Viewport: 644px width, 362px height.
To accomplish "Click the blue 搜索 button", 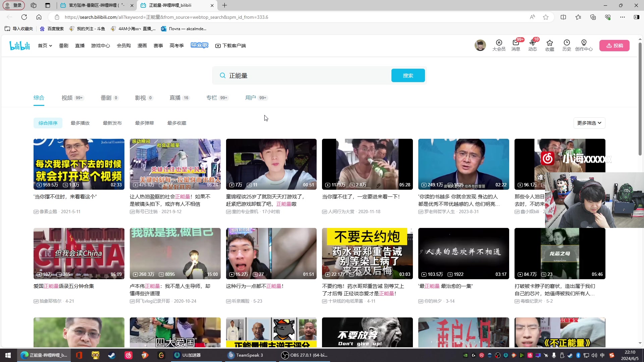I will tap(408, 75).
